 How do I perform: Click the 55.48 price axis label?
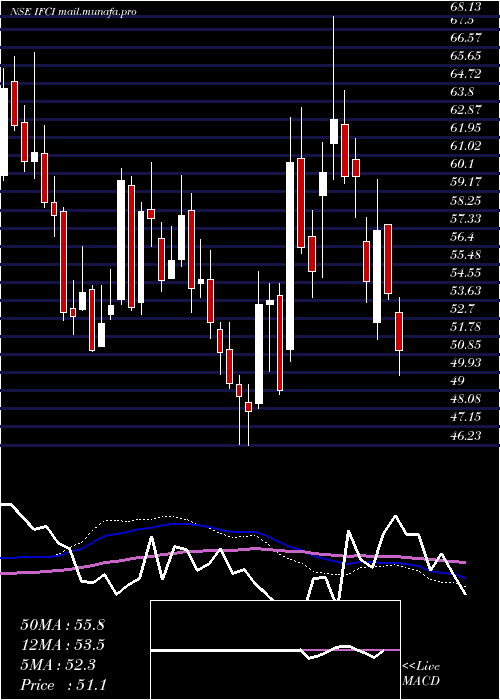[x=466, y=254]
